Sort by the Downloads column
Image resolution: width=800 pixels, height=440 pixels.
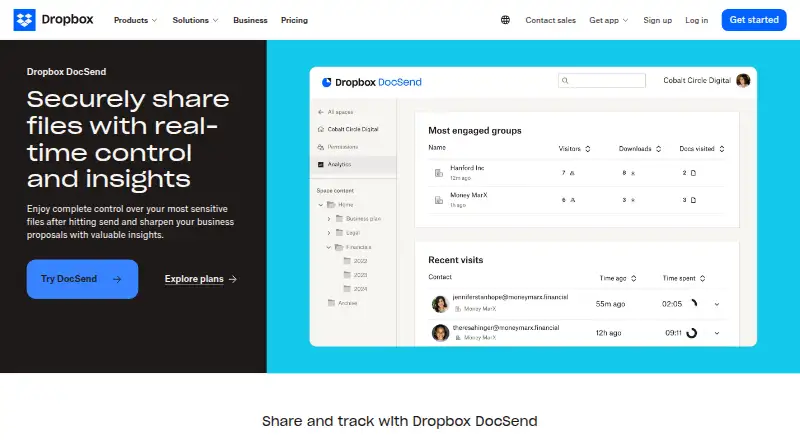pos(640,149)
